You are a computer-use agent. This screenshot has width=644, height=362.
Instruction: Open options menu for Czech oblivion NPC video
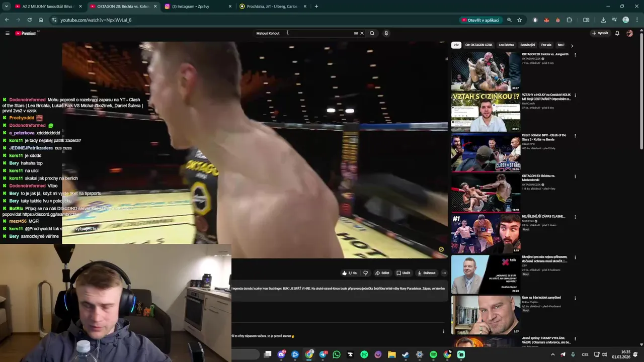575,136
